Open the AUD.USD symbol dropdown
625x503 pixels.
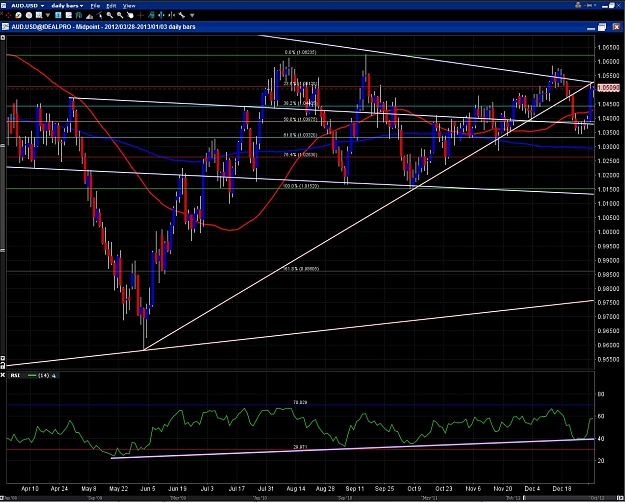point(28,6)
